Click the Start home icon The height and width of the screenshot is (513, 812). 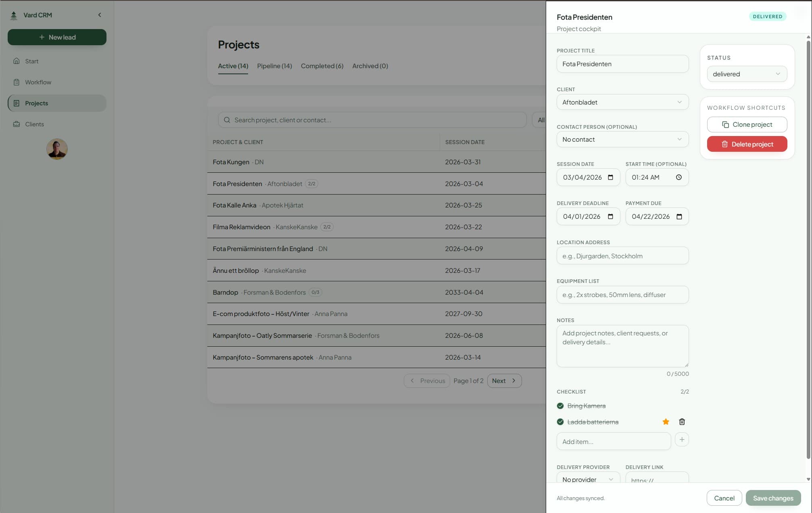16,61
